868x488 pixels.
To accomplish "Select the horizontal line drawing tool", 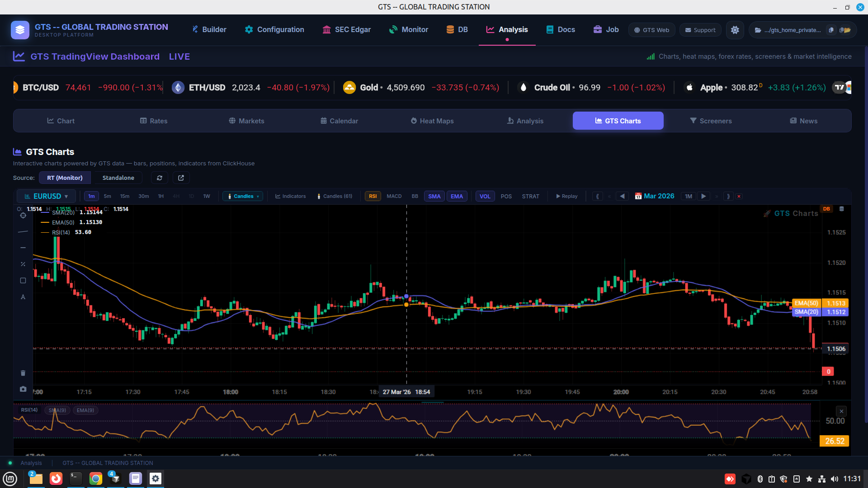I will click(x=23, y=248).
